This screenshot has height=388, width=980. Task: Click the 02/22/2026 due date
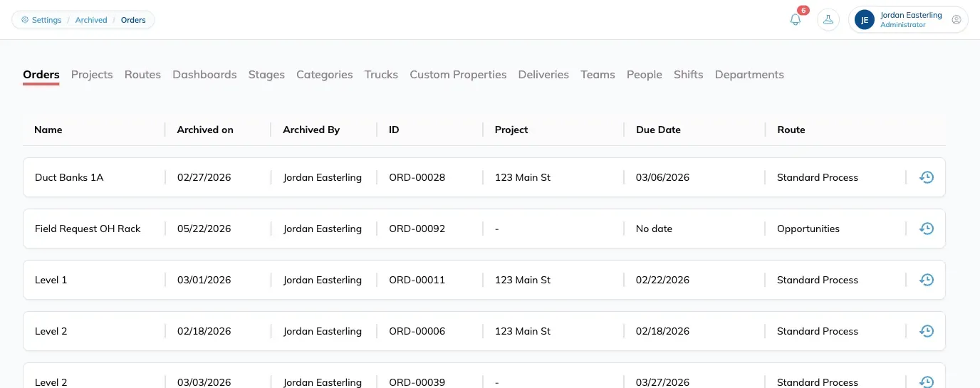coord(662,280)
